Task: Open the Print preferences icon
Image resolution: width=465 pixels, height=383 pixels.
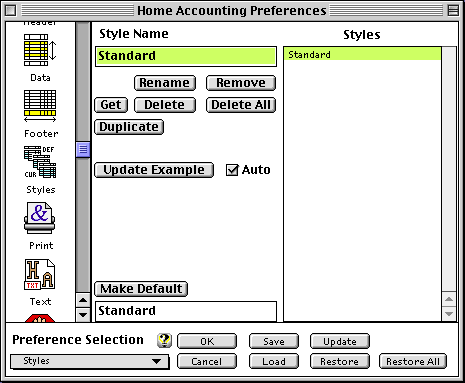Action: coord(40,218)
